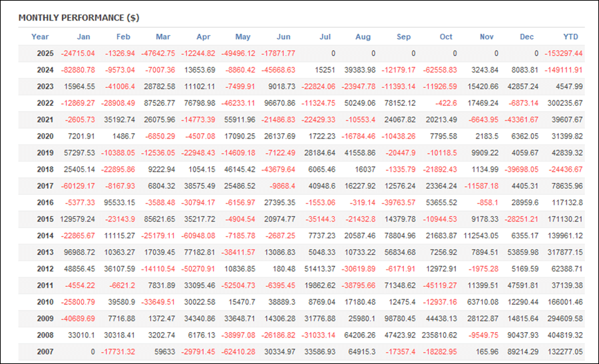Viewport: 599px width, 364px height.
Task: Select the 2024 January value -82880.78
Action: pos(78,70)
